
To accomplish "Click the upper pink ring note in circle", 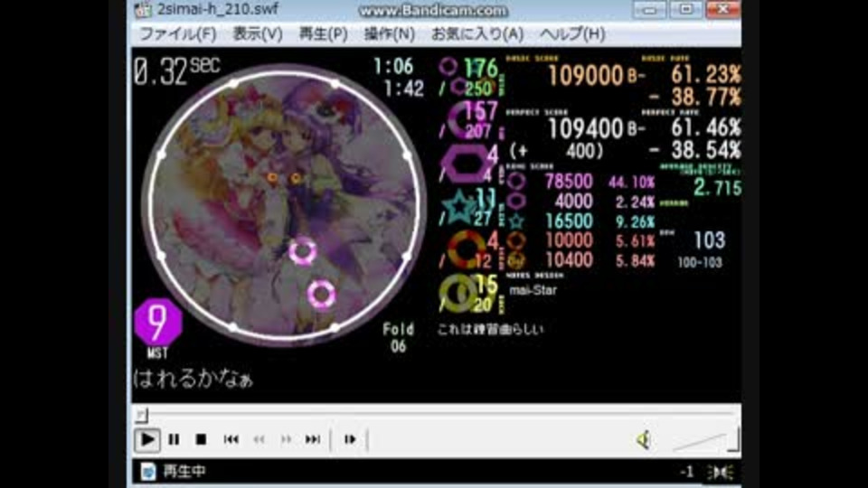I will (302, 251).
